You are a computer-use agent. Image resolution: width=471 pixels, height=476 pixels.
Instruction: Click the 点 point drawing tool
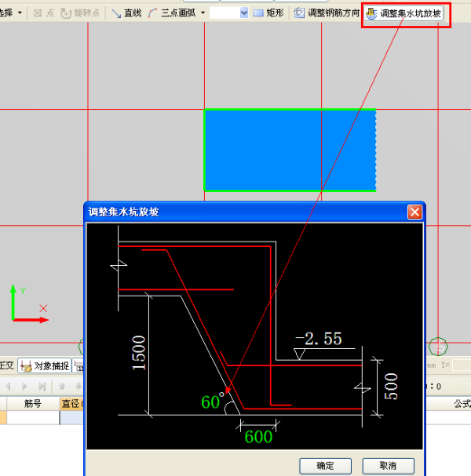43,13
